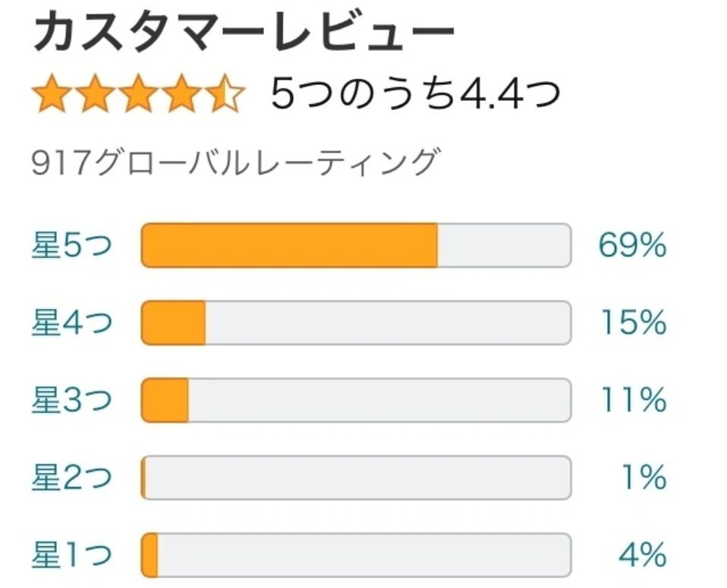Open the 5つのうち4.4つ rating summary
The height and width of the screenshot is (588, 727).
pyautogui.click(x=414, y=95)
